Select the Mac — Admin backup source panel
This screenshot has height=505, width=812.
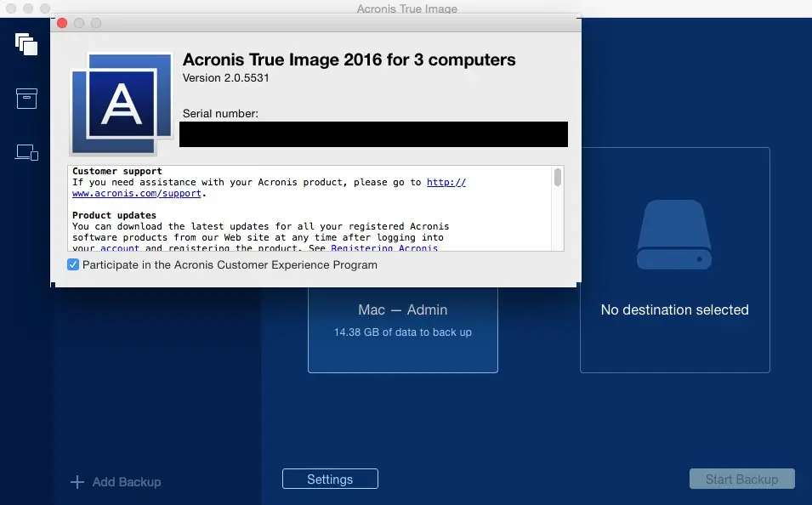403,330
